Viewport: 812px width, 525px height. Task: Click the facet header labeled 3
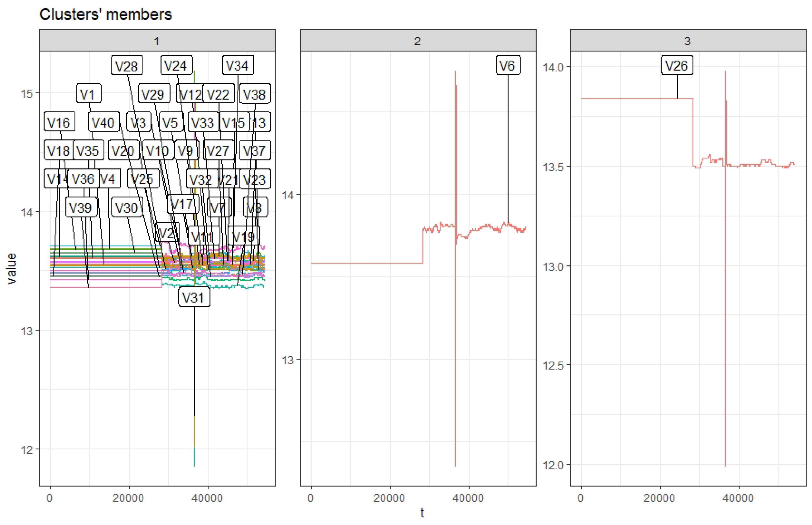click(688, 41)
